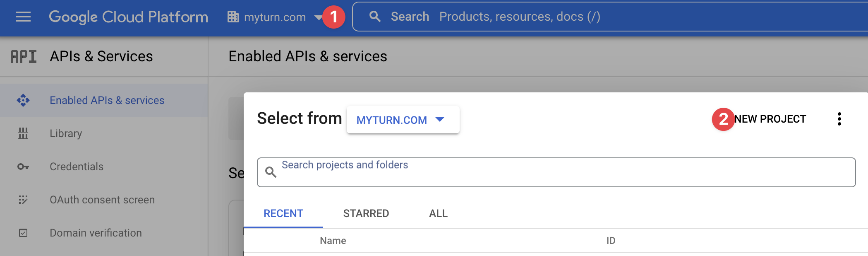Switch to the STARRED tab
Screen dimensions: 868x256
coord(366,213)
